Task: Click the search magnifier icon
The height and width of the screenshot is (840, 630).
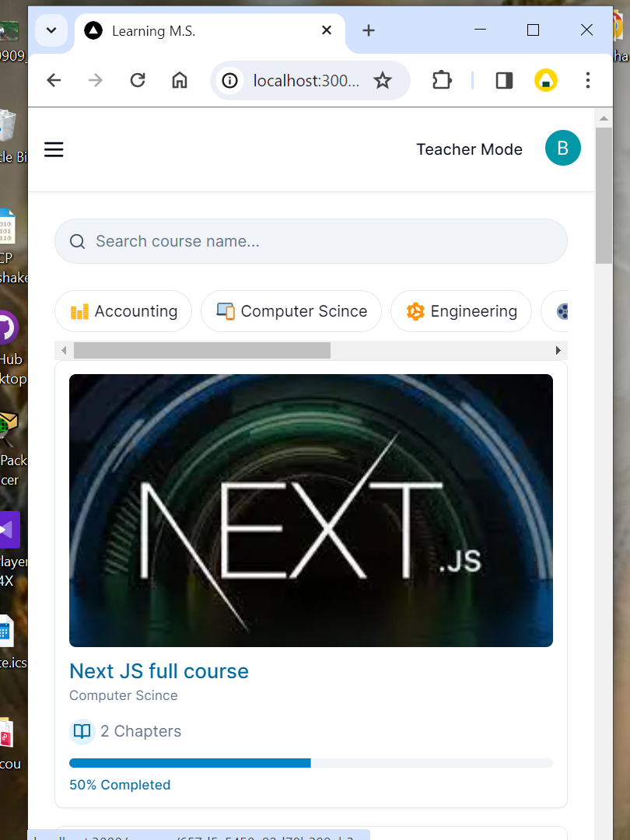Action: click(77, 242)
